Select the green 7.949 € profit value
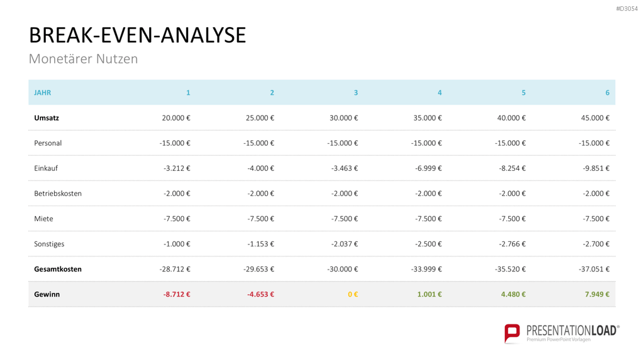Image resolution: width=644 pixels, height=362 pixels. (597, 294)
